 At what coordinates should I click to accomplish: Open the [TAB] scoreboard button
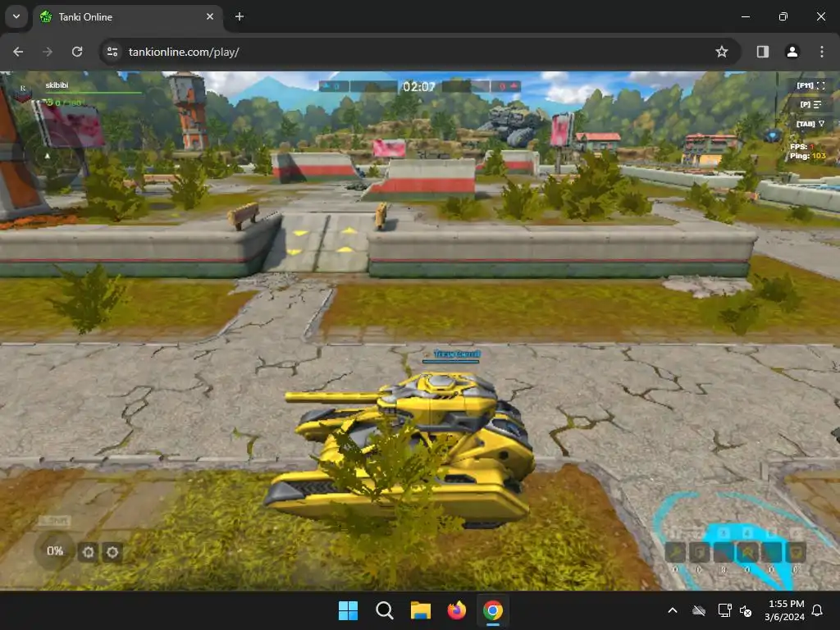(810, 124)
